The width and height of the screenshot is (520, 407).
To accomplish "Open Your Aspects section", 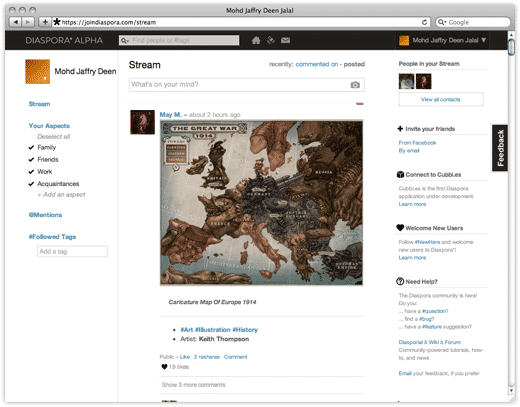I will tap(49, 126).
